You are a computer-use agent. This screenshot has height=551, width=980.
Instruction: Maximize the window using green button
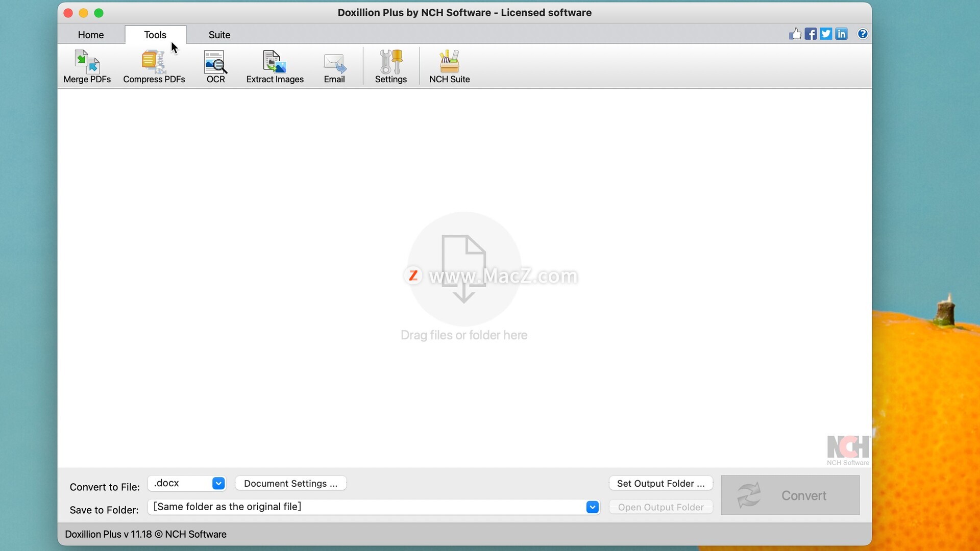pyautogui.click(x=99, y=13)
